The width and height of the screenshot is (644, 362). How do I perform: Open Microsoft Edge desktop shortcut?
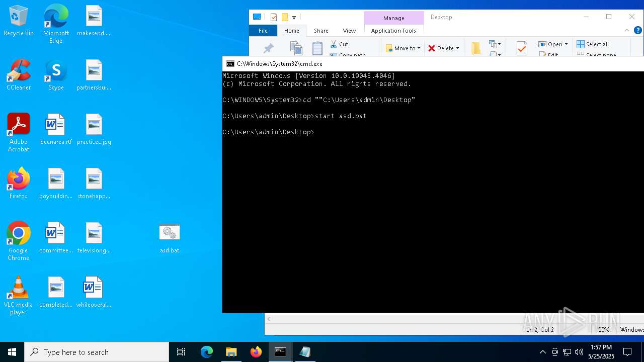56,24
